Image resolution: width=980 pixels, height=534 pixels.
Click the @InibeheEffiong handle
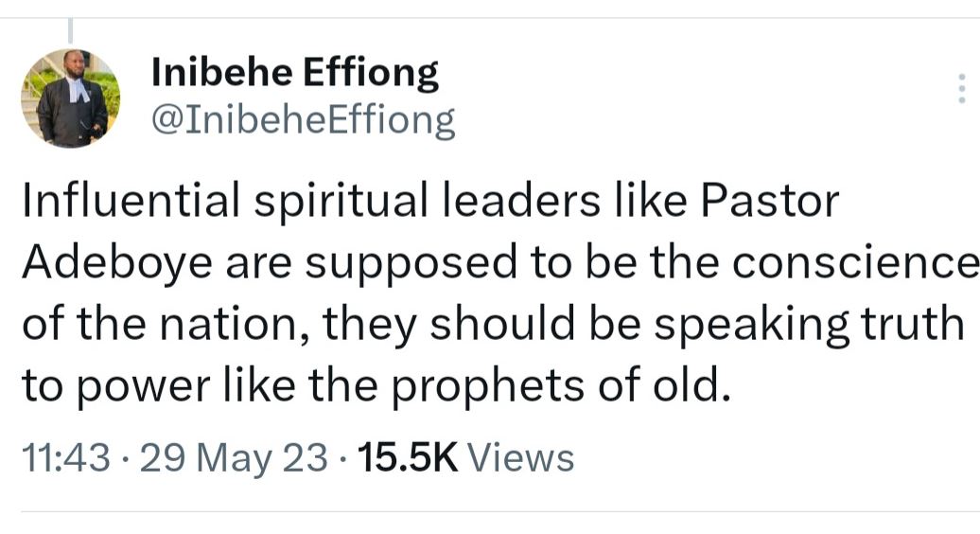pyautogui.click(x=303, y=121)
